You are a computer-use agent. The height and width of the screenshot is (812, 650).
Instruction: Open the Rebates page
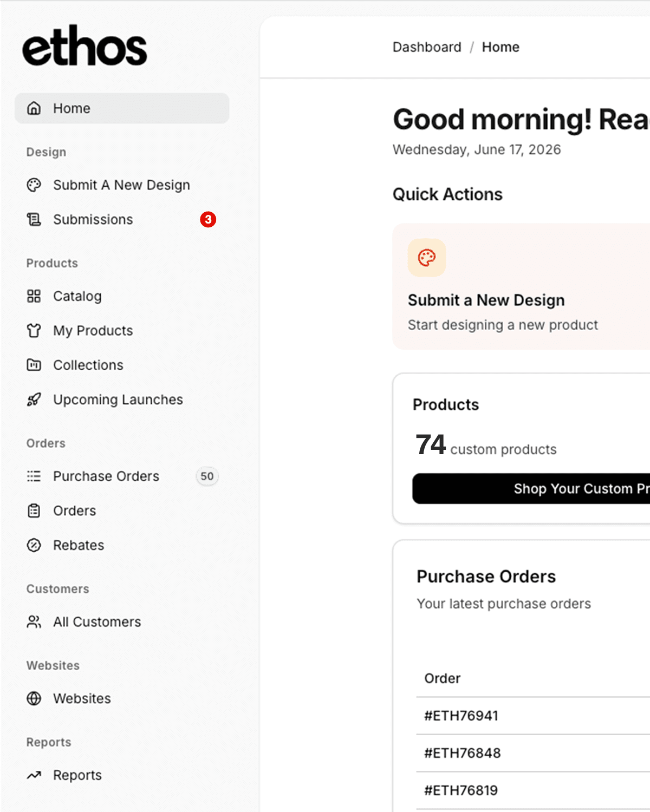(x=122, y=545)
